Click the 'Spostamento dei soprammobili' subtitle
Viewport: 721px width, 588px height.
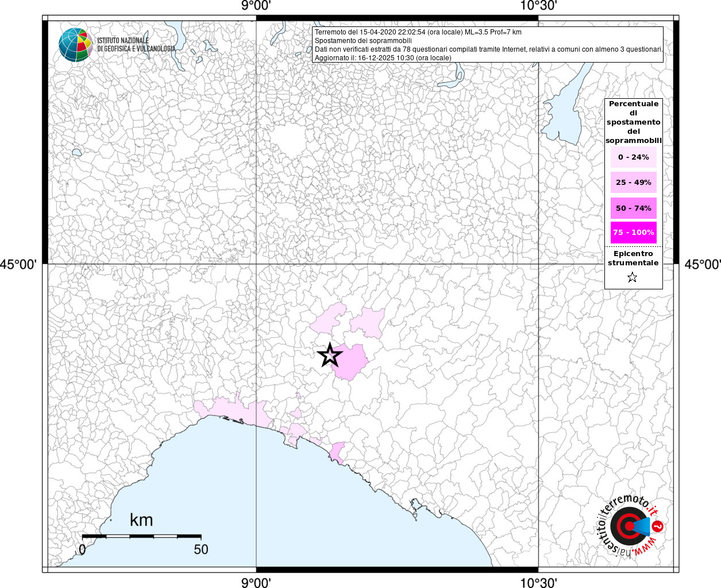363,41
